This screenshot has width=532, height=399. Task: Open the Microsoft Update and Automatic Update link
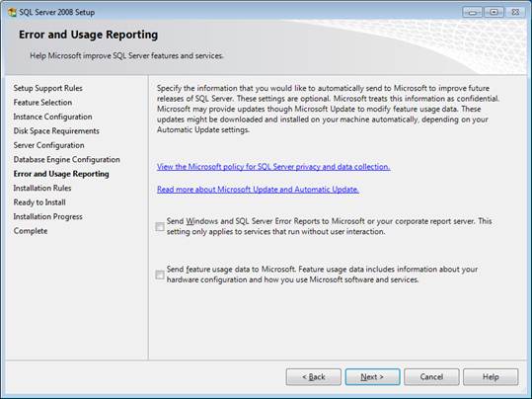[258, 190]
